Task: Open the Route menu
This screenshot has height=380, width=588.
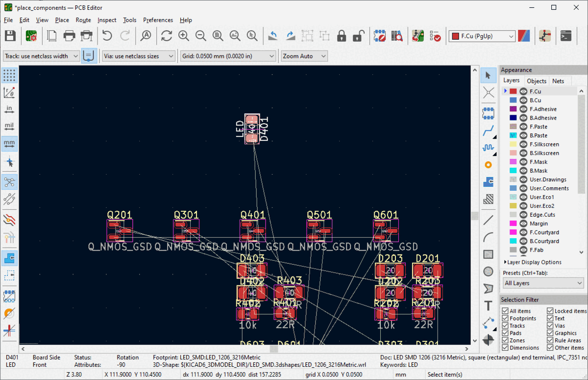Action: point(83,20)
